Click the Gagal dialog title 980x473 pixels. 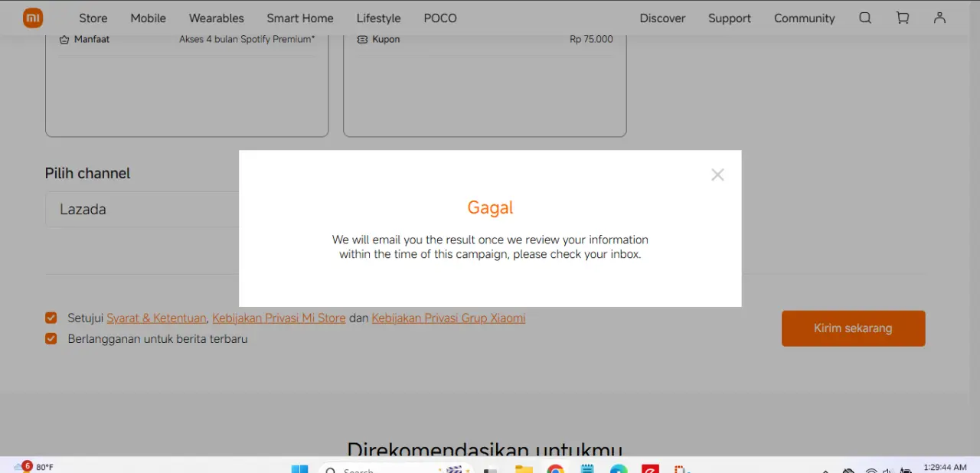[490, 207]
